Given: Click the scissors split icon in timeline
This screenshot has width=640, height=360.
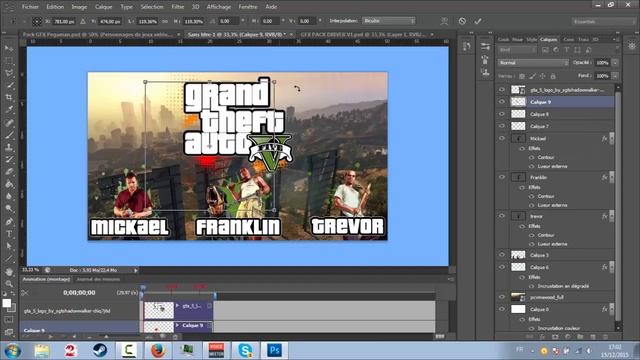Looking at the screenshot, I should [x=25, y=293].
